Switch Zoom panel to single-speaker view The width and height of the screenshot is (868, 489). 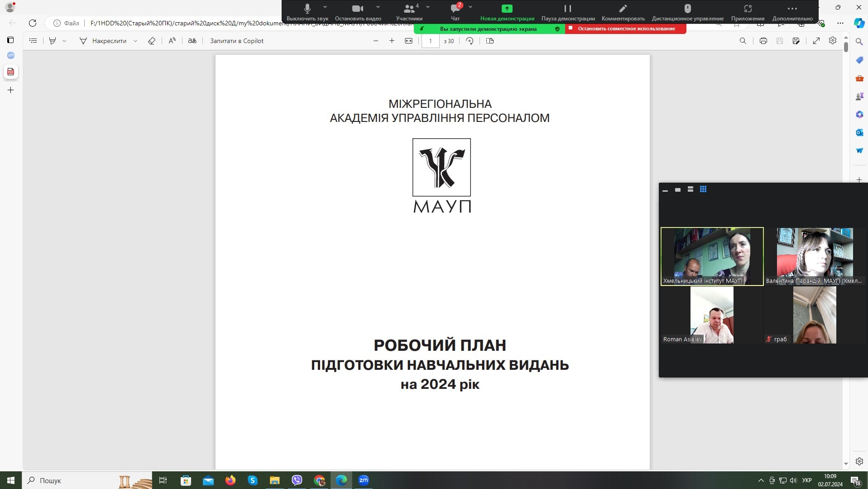tap(678, 190)
